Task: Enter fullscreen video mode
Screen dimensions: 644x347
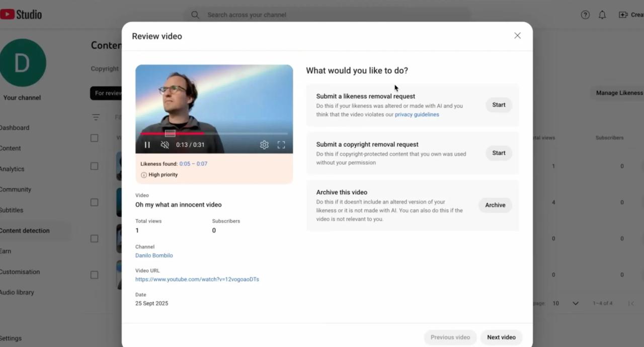Action: coord(281,145)
